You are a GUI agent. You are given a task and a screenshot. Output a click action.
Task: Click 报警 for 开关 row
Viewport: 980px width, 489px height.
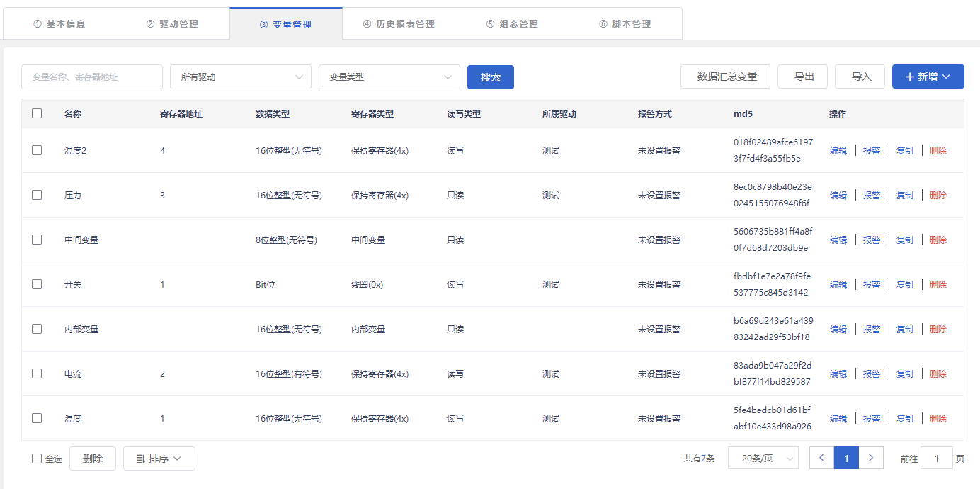pyautogui.click(x=872, y=285)
